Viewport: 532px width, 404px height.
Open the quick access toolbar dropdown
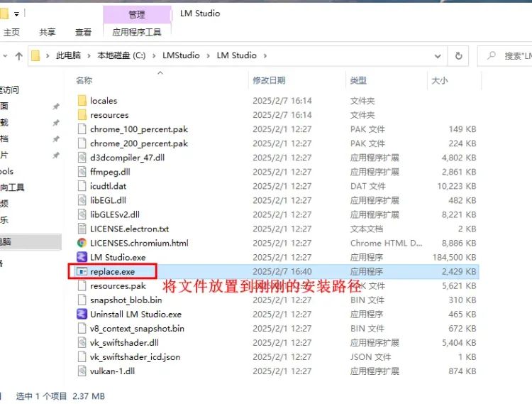[16, 14]
